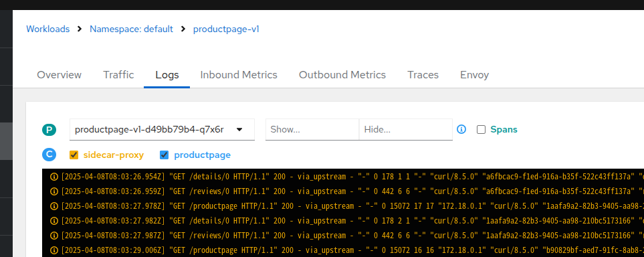Click the productpage container label
Viewport: 644px width, 257px height.
(202, 155)
